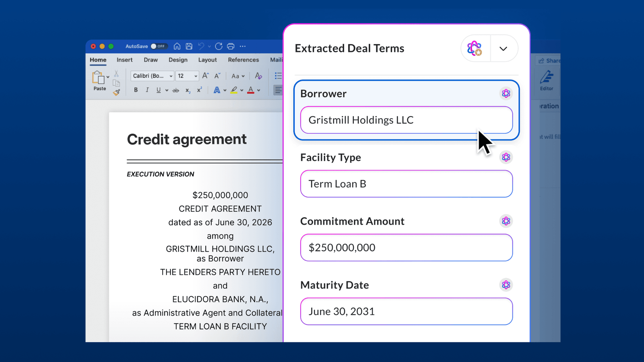Open font color dropdown arrow
Screen dimensions: 644x362
pos(259,90)
